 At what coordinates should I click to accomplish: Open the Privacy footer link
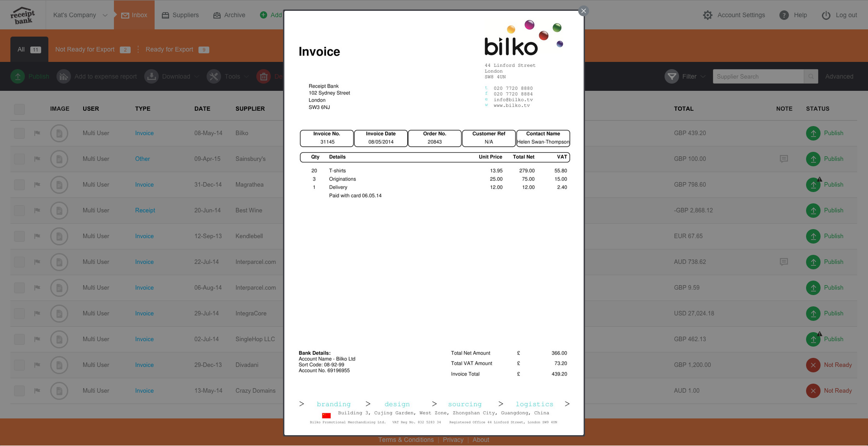453,440
